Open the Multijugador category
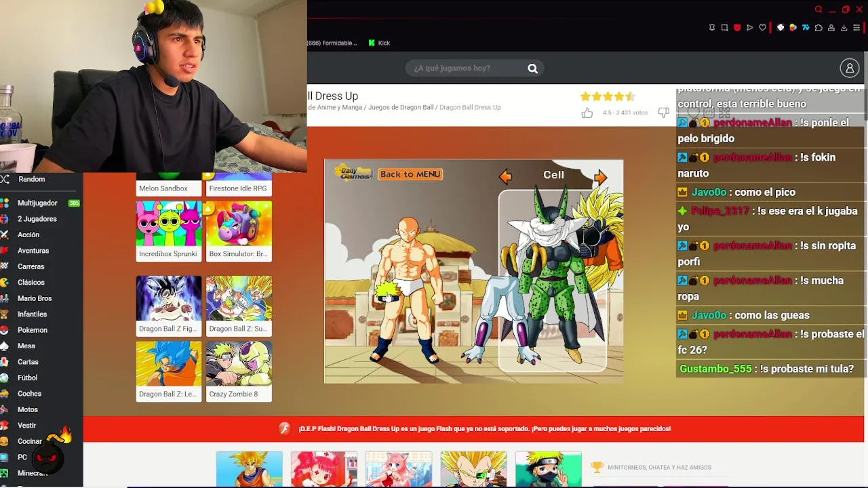Image resolution: width=868 pixels, height=488 pixels. click(x=37, y=203)
